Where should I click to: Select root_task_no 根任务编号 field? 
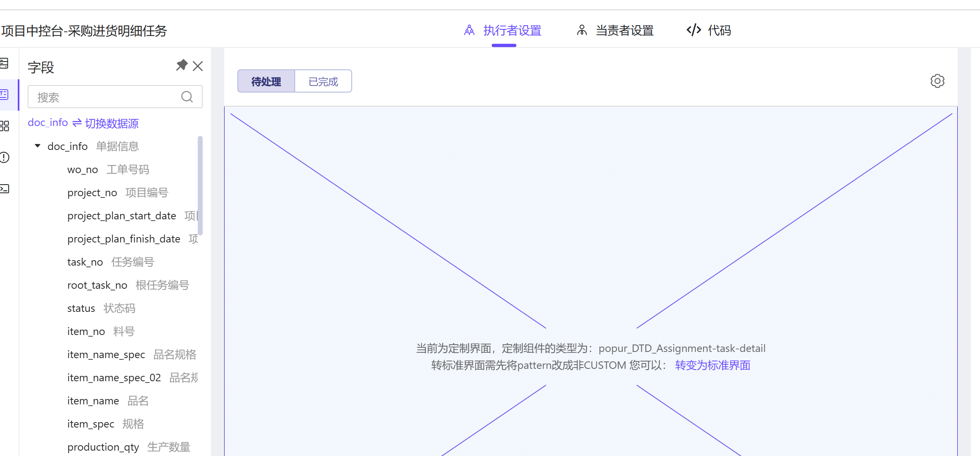128,285
